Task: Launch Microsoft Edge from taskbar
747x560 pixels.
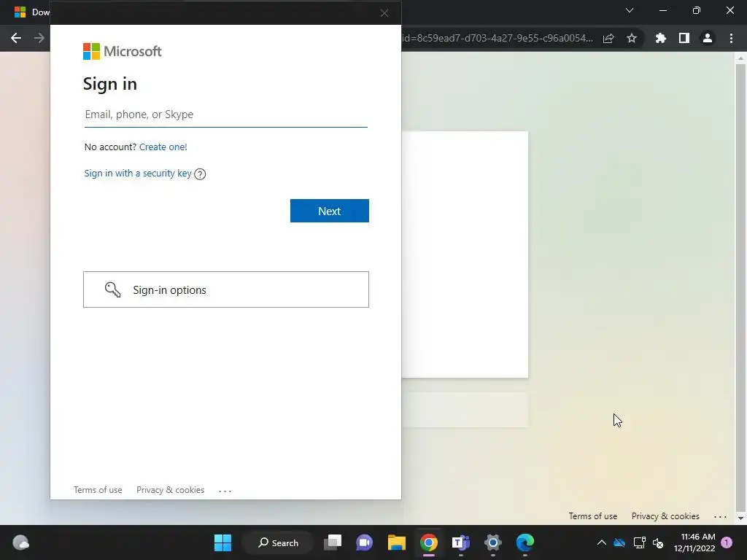Action: (525, 542)
